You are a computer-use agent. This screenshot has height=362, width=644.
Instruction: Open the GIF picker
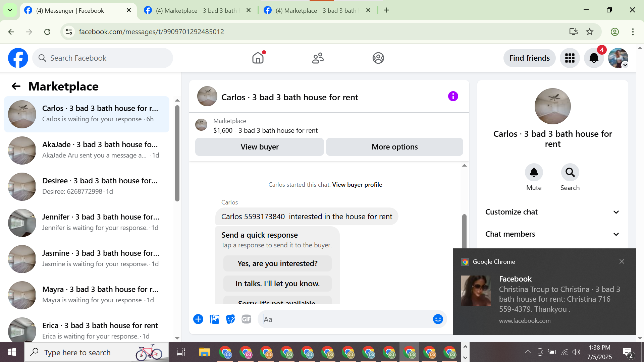point(247,319)
